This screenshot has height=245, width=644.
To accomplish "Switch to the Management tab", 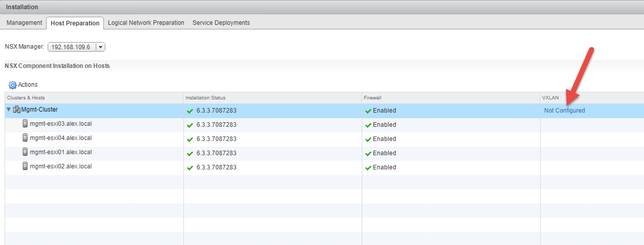I will pos(24,23).
